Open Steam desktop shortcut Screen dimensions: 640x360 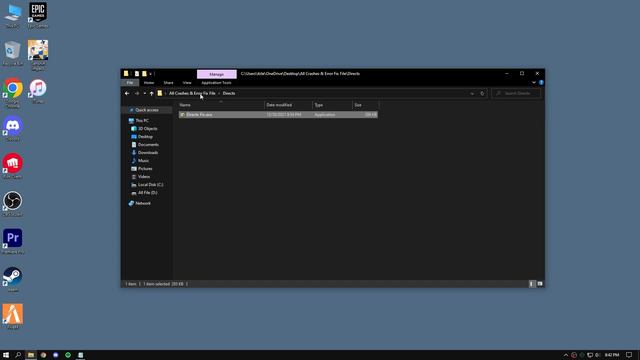point(13,279)
